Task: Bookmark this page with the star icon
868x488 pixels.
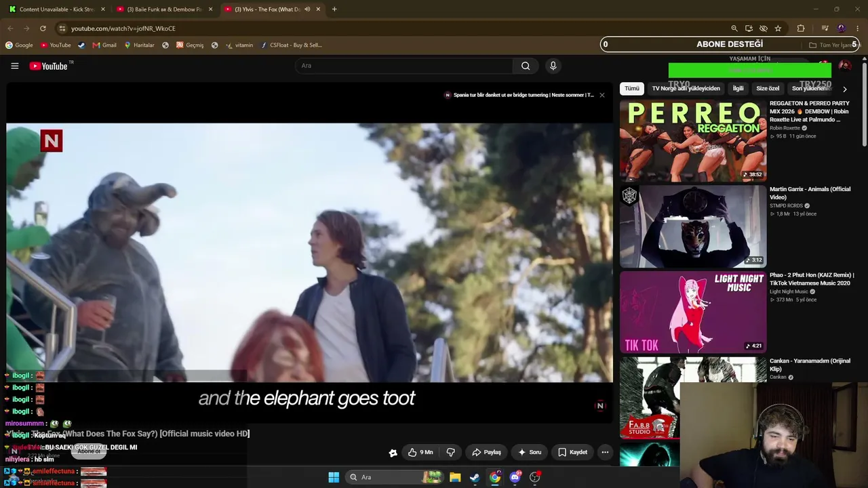Action: tap(778, 28)
